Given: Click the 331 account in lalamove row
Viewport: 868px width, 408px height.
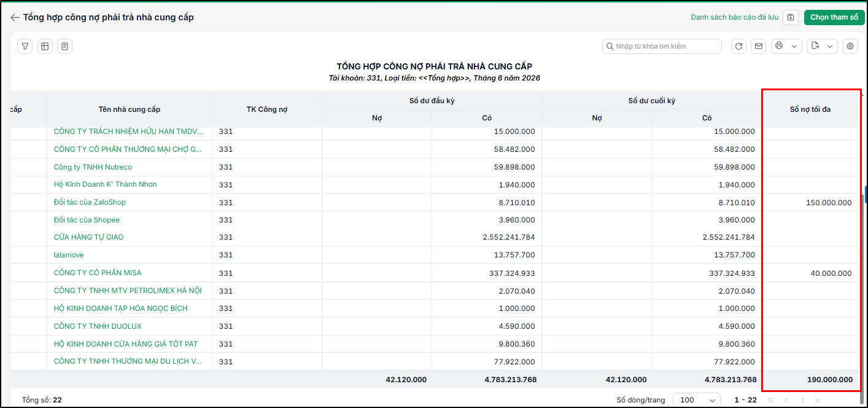Looking at the screenshot, I should (x=226, y=255).
